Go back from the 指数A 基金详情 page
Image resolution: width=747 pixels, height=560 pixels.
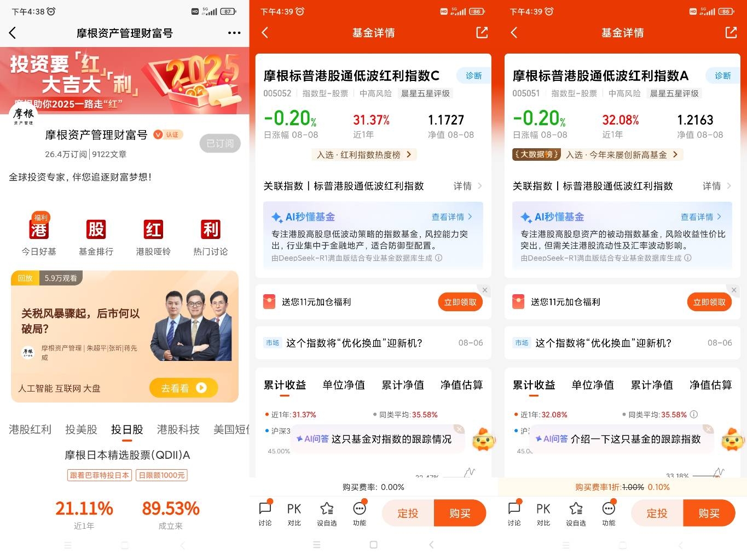point(514,33)
